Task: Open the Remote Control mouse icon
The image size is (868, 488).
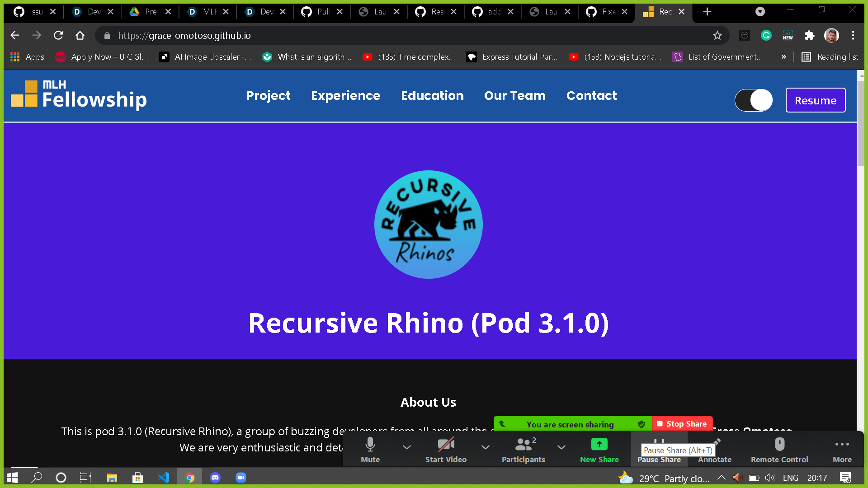Action: click(779, 445)
